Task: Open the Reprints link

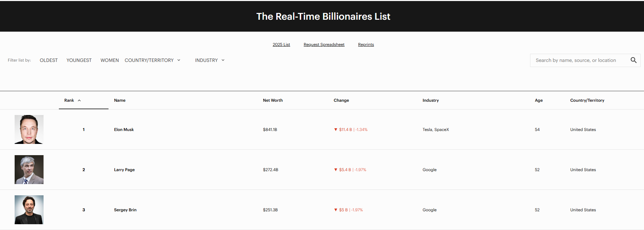Action: click(366, 45)
